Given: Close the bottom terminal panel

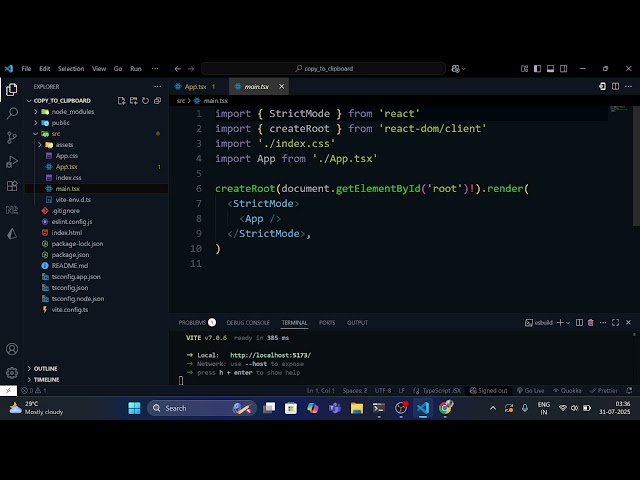Looking at the screenshot, I should [x=628, y=322].
